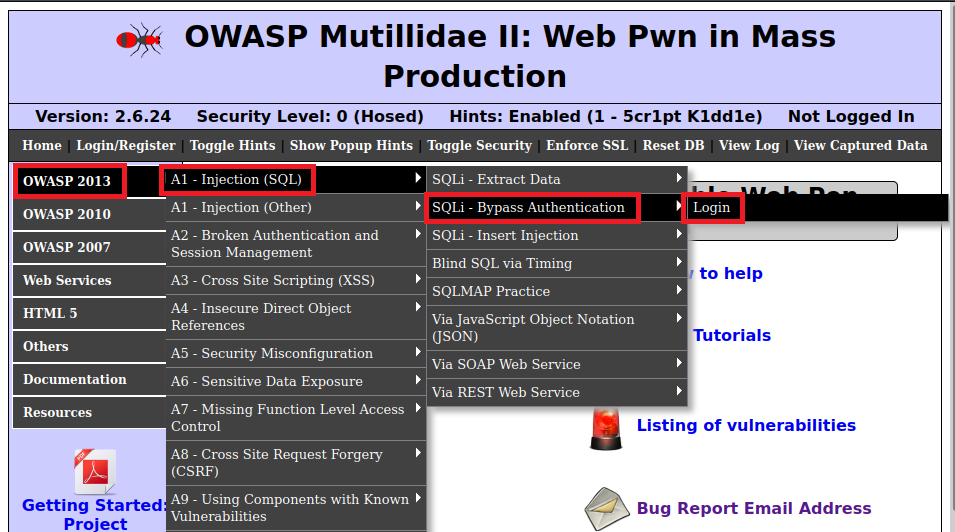Open Bug Report Email Address link
The width and height of the screenshot is (955, 532).
click(x=753, y=508)
